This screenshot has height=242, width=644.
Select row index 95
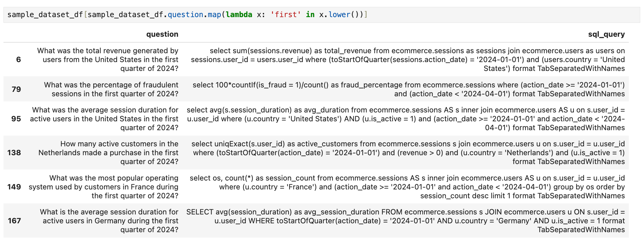pos(16,119)
